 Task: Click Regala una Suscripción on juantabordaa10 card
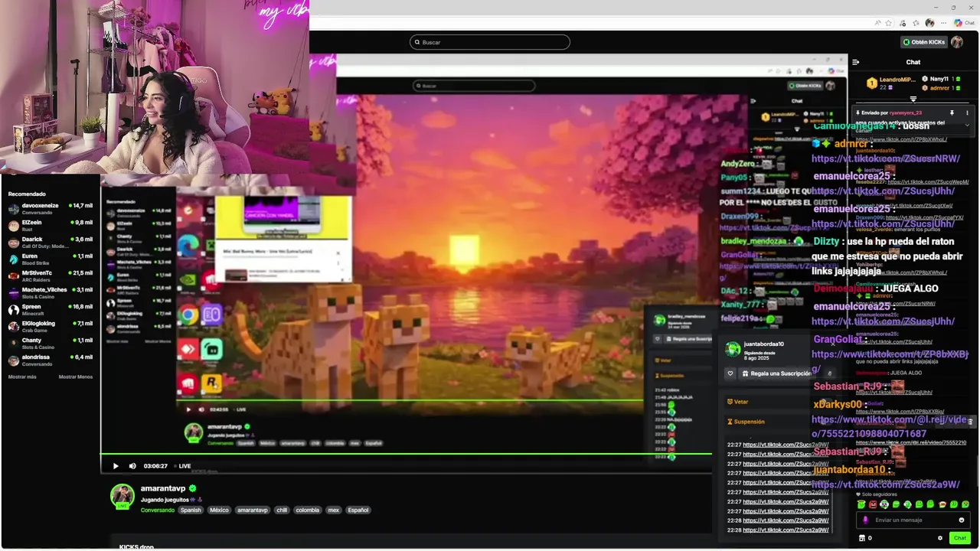(x=776, y=373)
